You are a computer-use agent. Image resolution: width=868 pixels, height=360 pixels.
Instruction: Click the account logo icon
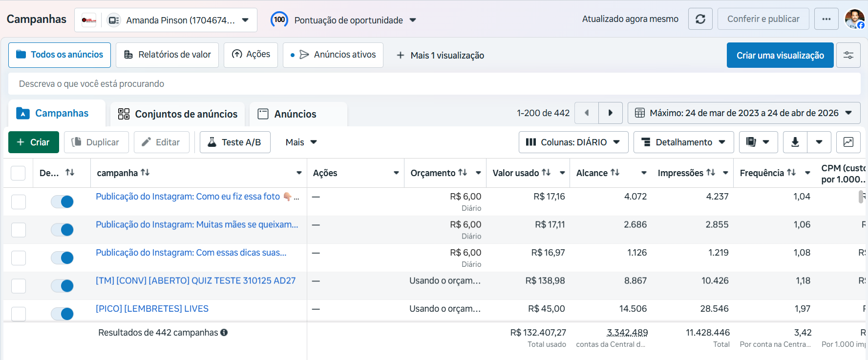pyautogui.click(x=89, y=20)
